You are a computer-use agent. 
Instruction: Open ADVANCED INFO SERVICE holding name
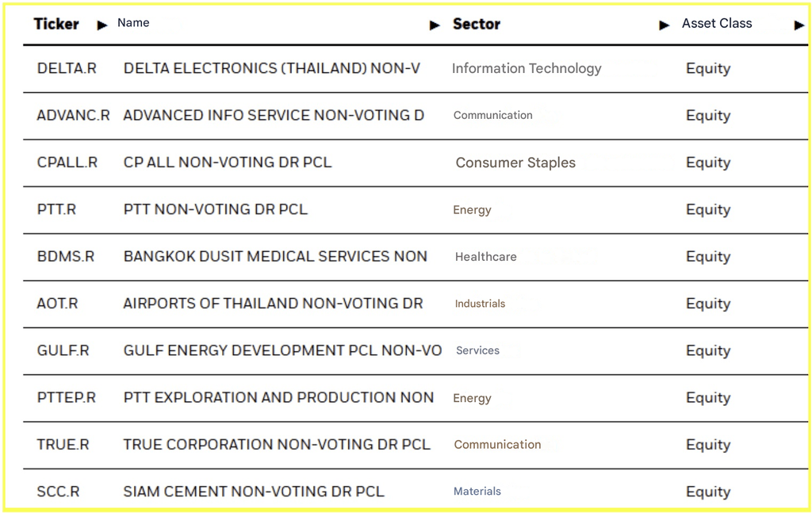click(x=274, y=115)
